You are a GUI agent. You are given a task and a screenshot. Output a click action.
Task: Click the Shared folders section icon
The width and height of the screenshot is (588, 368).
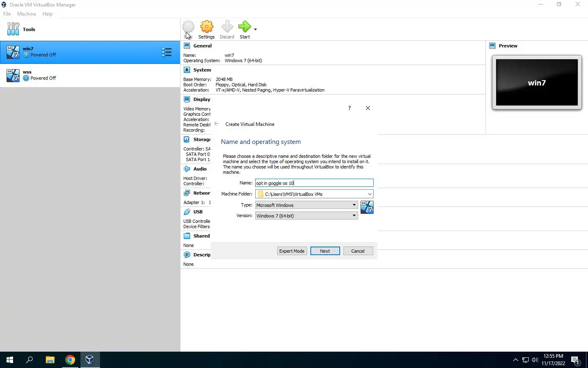pos(187,236)
